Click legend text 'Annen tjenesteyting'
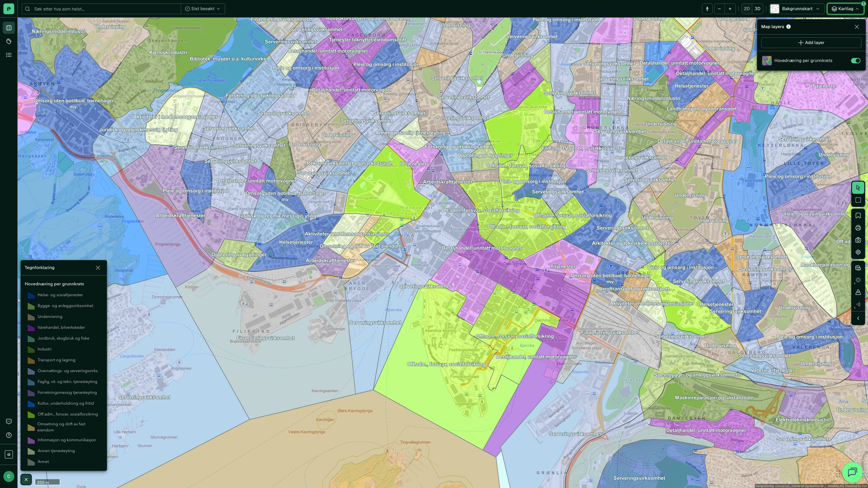 (x=56, y=451)
